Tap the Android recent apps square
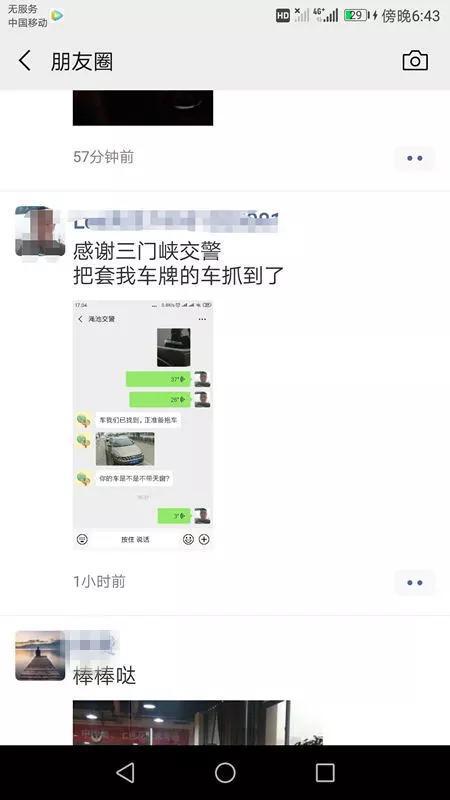The width and height of the screenshot is (450, 800). pyautogui.click(x=325, y=772)
